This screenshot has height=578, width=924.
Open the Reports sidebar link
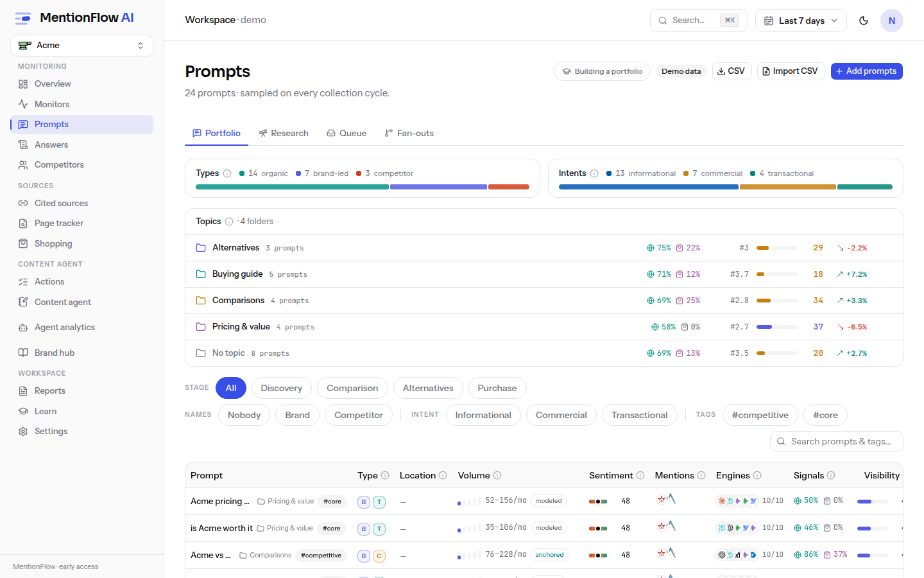[x=81, y=390]
